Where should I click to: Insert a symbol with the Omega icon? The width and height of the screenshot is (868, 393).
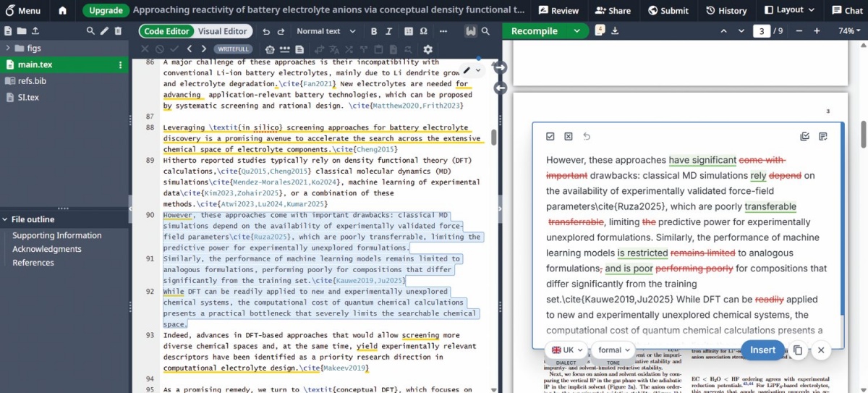pos(423,31)
